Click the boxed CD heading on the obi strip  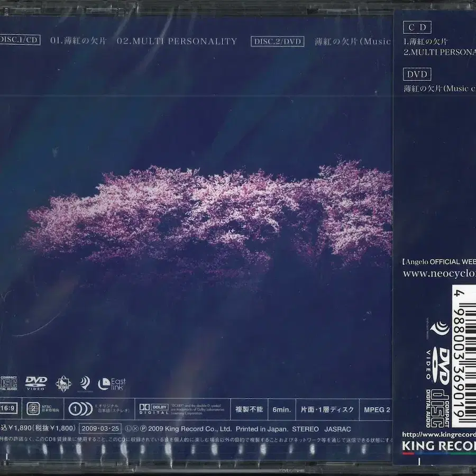[x=417, y=28]
